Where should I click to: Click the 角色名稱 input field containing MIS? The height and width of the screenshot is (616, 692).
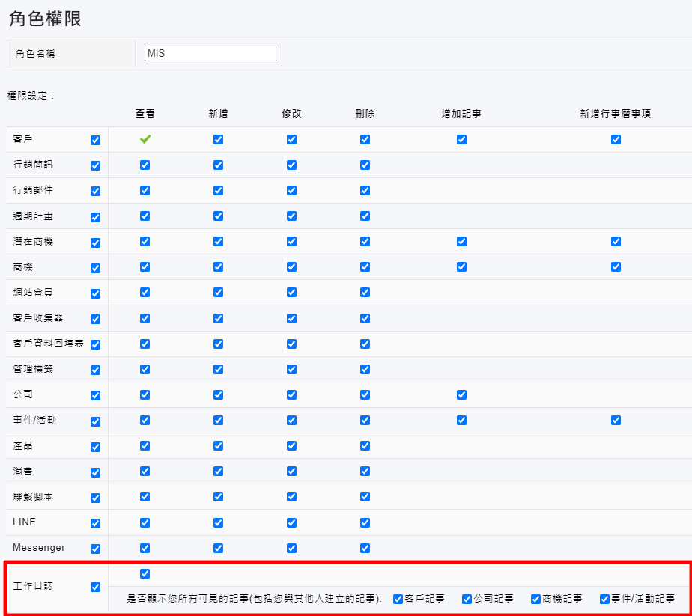(210, 53)
